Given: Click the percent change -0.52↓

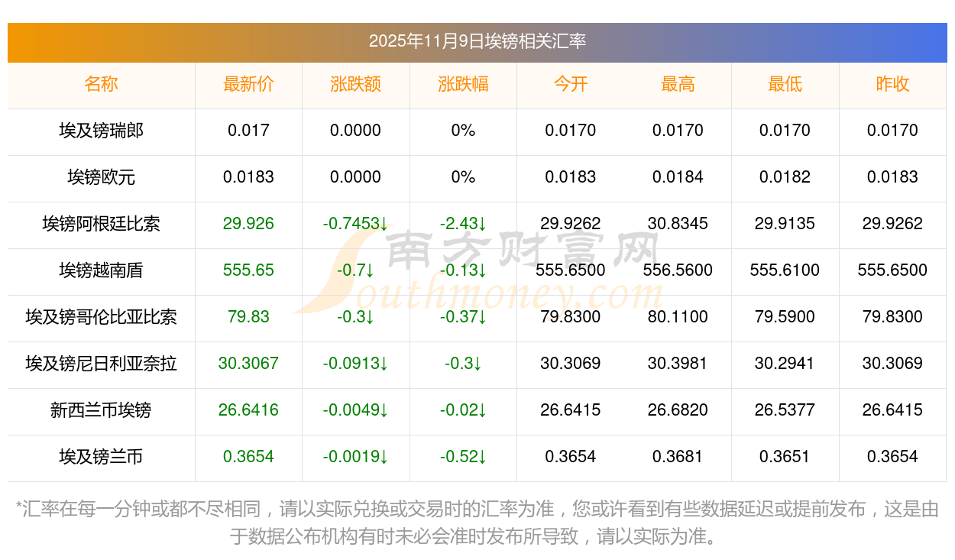Looking at the screenshot, I should coord(463,457).
